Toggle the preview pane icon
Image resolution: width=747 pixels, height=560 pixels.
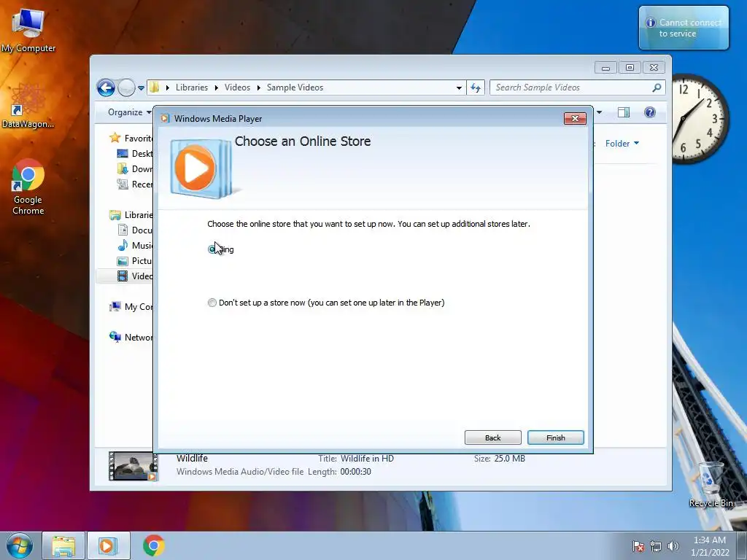(x=624, y=112)
